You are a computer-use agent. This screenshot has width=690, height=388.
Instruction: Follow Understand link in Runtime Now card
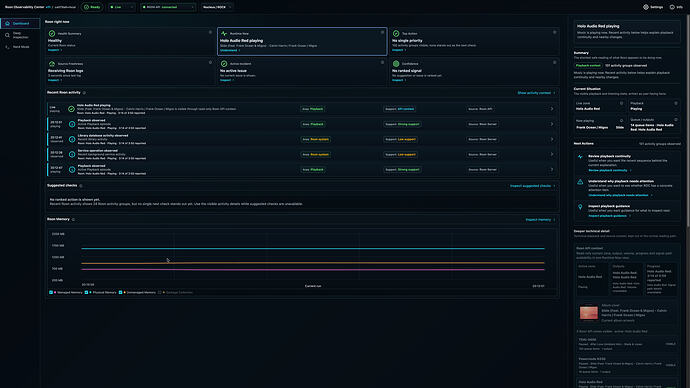[x=230, y=50]
